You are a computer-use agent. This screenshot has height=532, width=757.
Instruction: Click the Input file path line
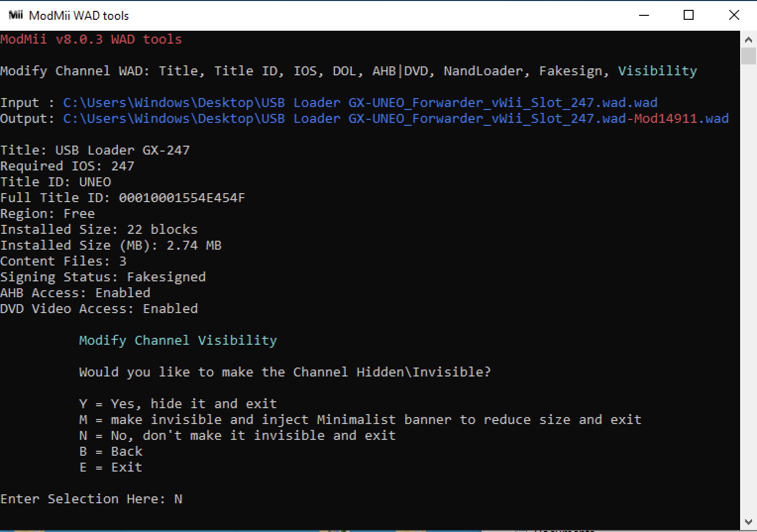[x=329, y=103]
